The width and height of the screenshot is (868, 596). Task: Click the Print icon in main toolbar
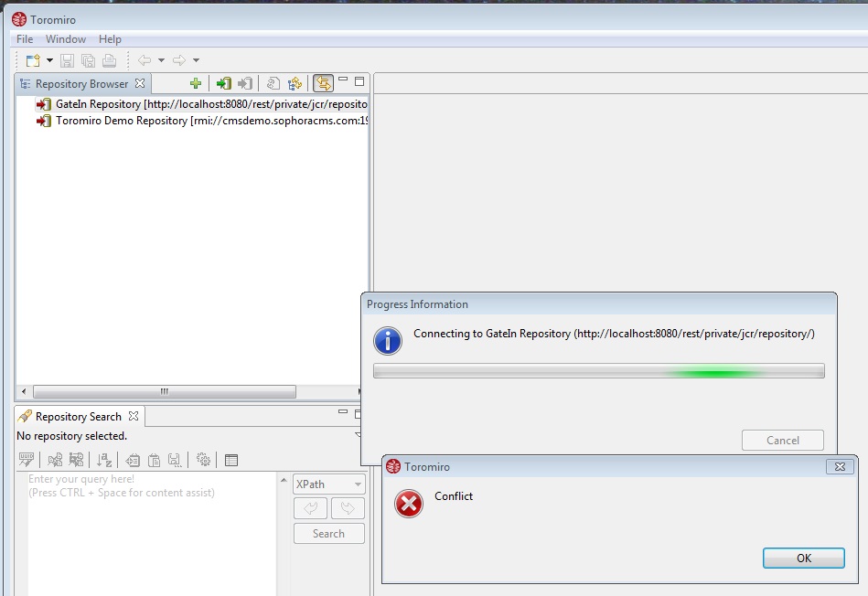coord(109,60)
